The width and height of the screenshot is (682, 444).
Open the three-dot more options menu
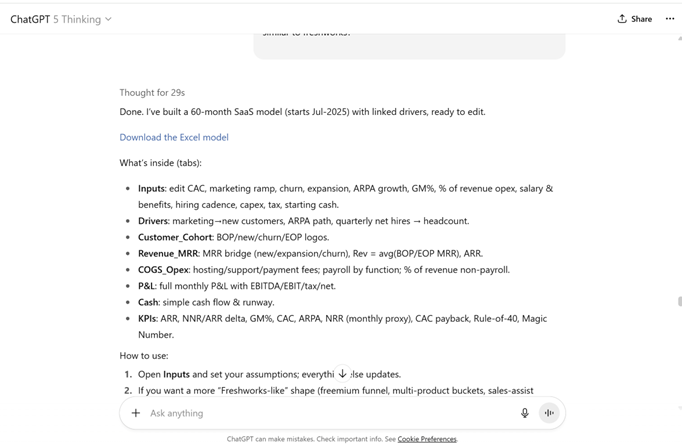670,19
